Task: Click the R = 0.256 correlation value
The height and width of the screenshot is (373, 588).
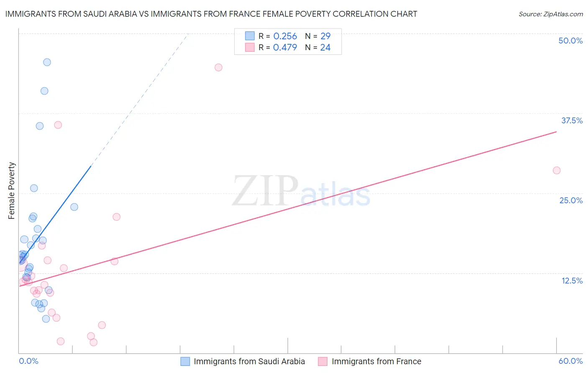Action: click(278, 36)
